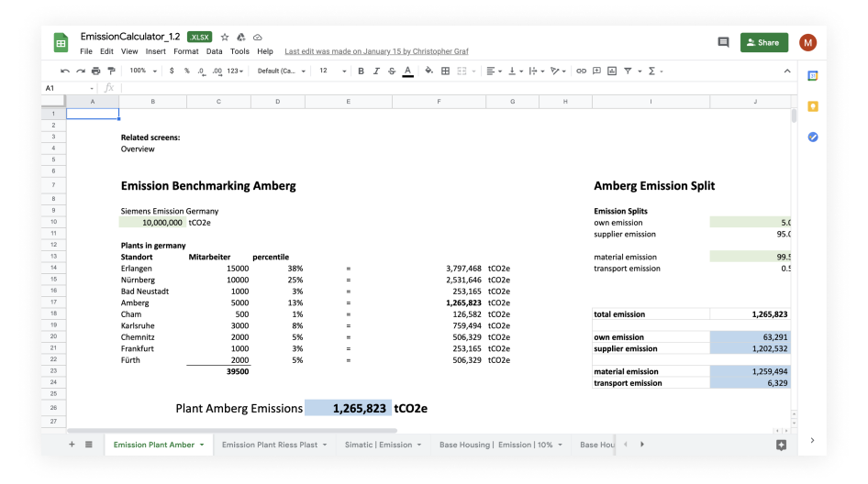Switch to Simatic | Emission tab
Image resolution: width=868 pixels, height=484 pixels.
(383, 445)
